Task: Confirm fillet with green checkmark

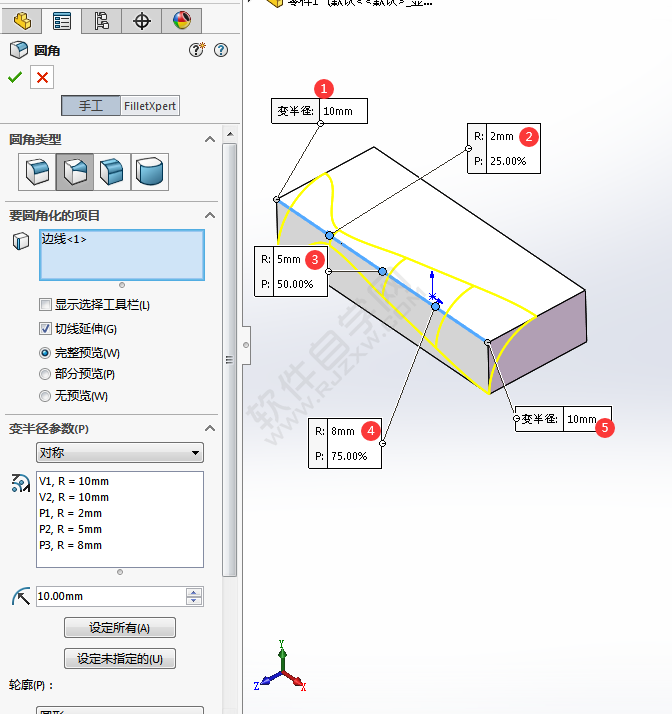Action: tap(15, 77)
